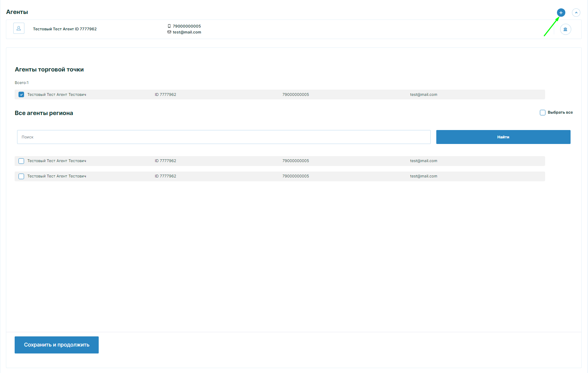Check the first agent in Все агенты региона
Screen dimensions: 588x373
21,161
